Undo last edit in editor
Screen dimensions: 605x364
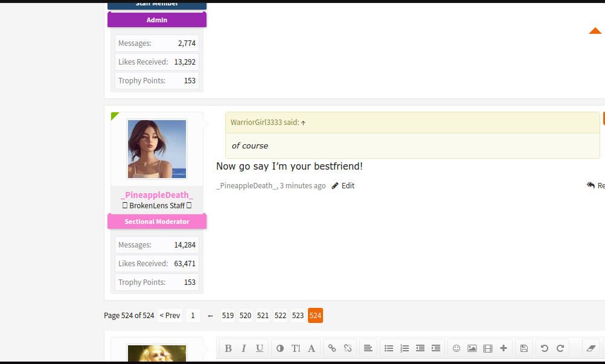[x=545, y=348]
